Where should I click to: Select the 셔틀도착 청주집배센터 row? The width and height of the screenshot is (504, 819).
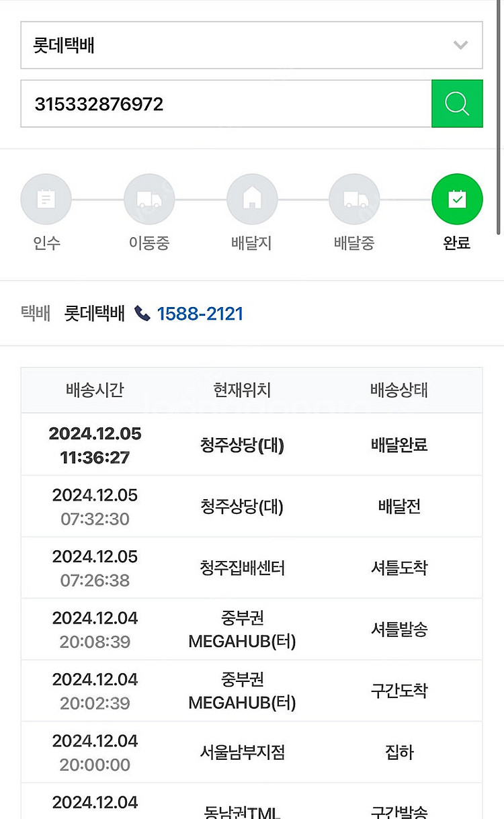(x=251, y=568)
